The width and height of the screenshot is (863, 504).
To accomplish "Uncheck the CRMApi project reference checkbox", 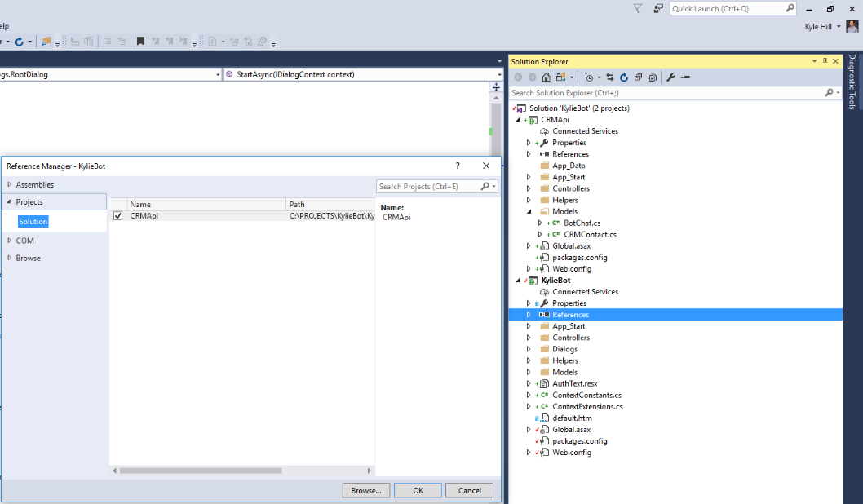I will [117, 215].
